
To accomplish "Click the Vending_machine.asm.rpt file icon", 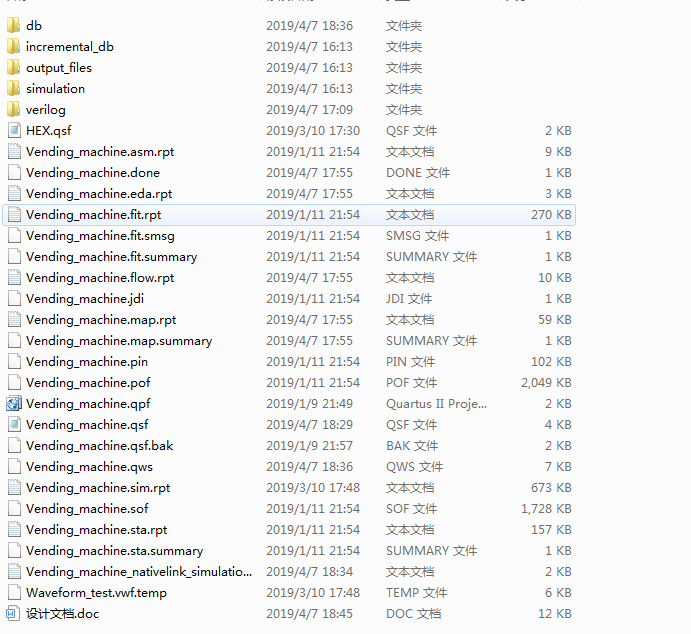I will (x=14, y=152).
